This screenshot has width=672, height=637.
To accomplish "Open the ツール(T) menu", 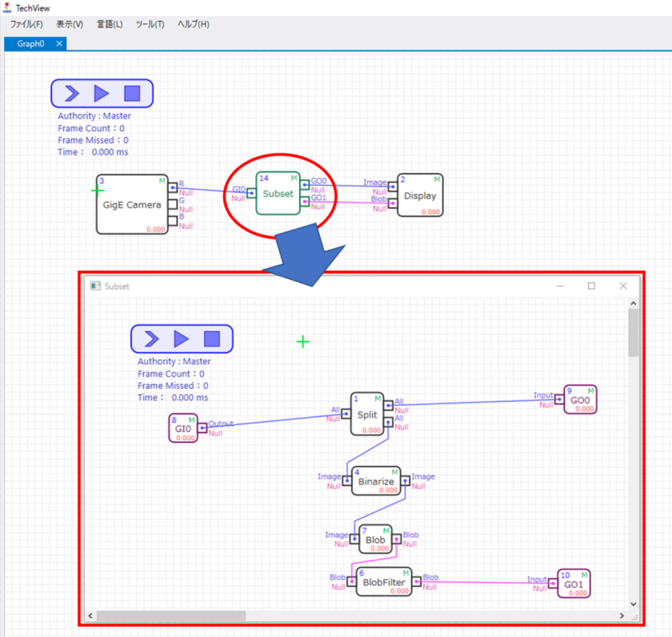I will [150, 24].
